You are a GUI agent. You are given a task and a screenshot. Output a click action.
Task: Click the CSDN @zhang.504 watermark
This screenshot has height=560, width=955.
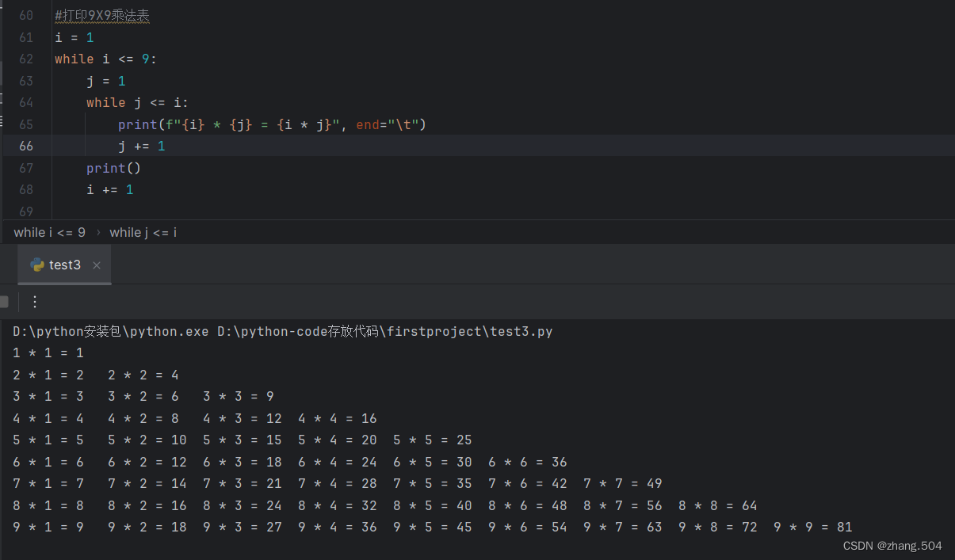coord(892,545)
